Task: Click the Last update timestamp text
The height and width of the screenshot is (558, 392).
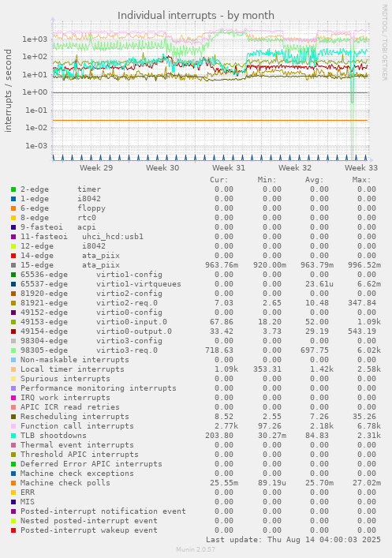Action: (293, 540)
